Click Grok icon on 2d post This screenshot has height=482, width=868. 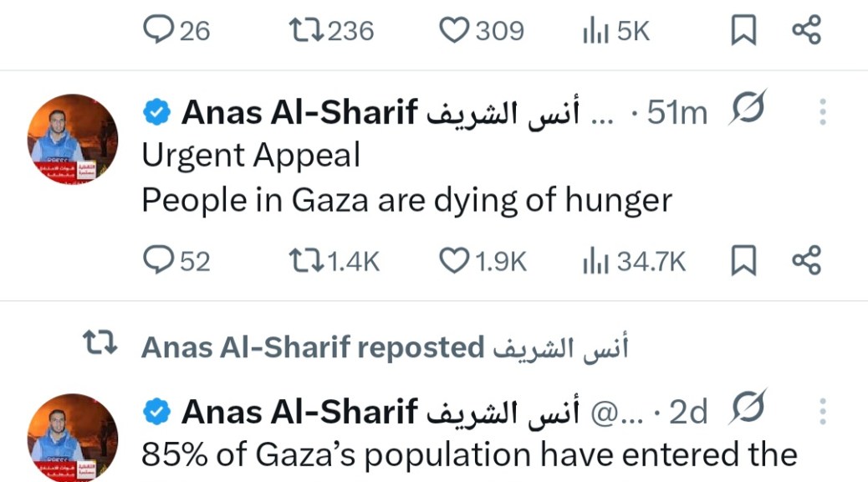[x=746, y=412]
